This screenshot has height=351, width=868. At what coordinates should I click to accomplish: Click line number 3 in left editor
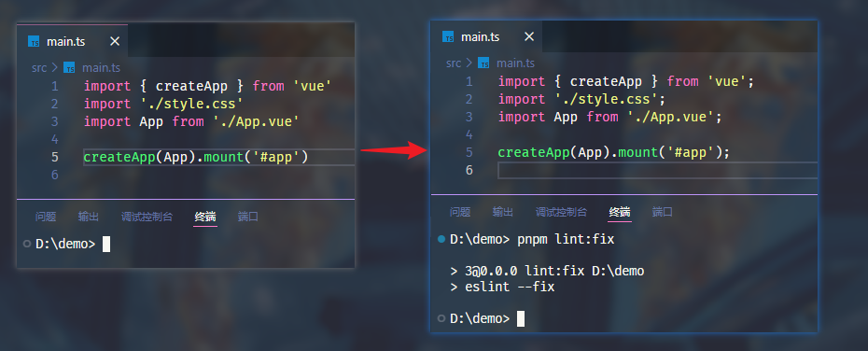coord(55,121)
